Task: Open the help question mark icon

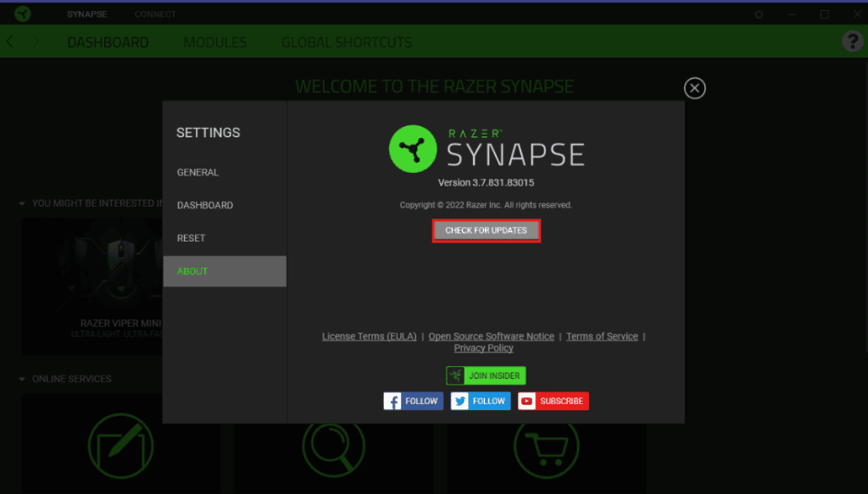Action: pos(851,41)
